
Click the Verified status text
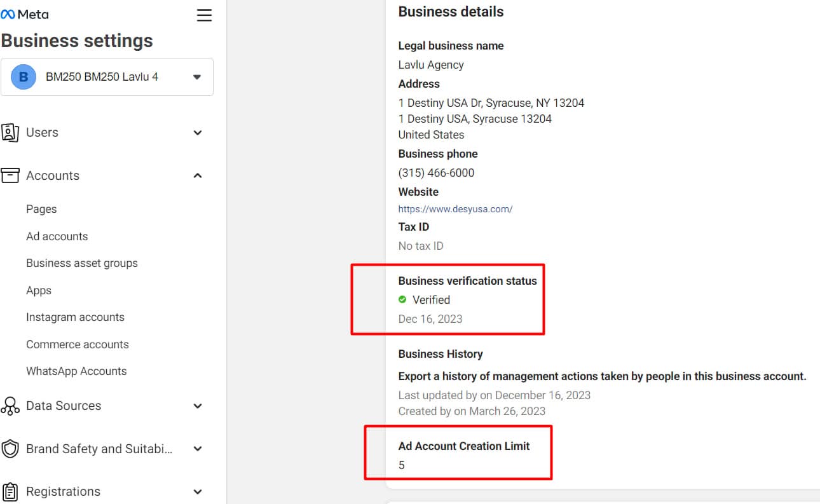[x=431, y=300]
